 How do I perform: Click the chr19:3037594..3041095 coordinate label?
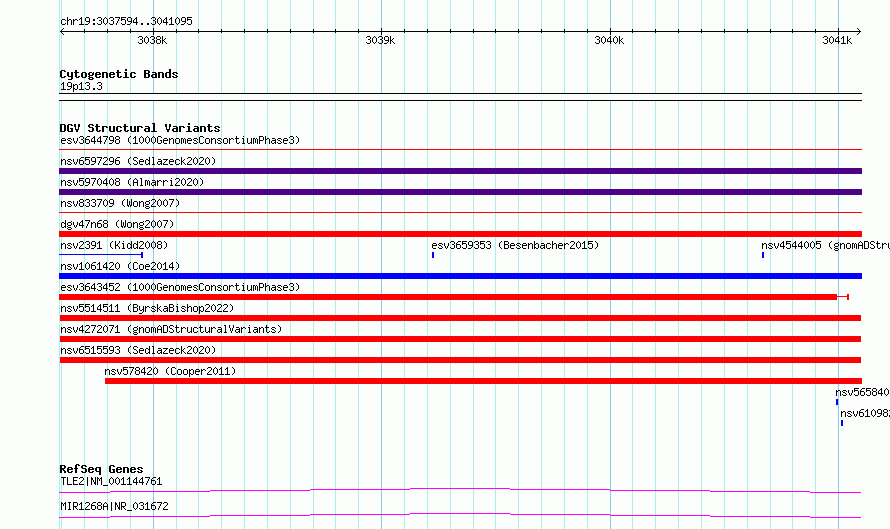(126, 21)
